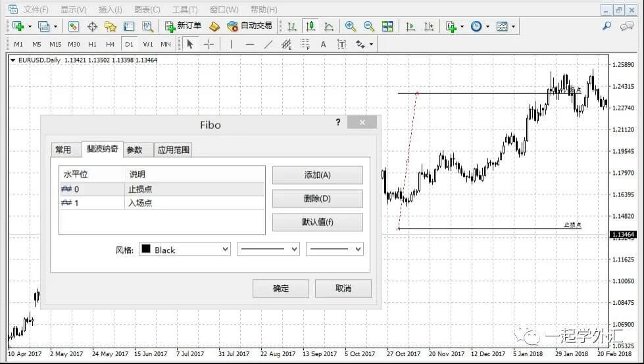
Task: Select the arrow cursor tool
Action: point(189,44)
